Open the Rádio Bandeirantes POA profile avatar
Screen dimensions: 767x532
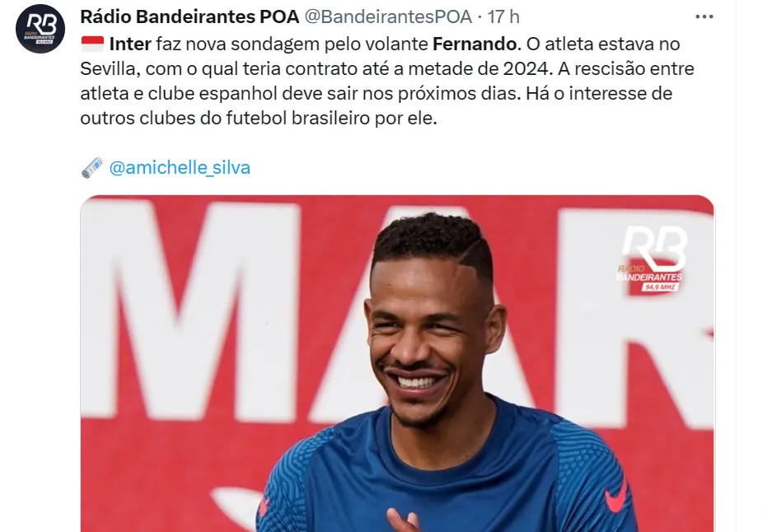coord(40,29)
